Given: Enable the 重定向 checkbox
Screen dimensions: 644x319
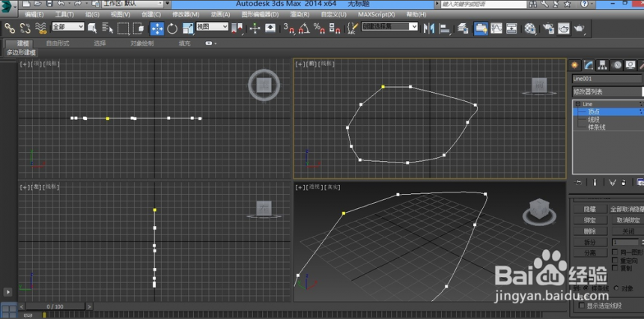Looking at the screenshot, I should [615, 261].
